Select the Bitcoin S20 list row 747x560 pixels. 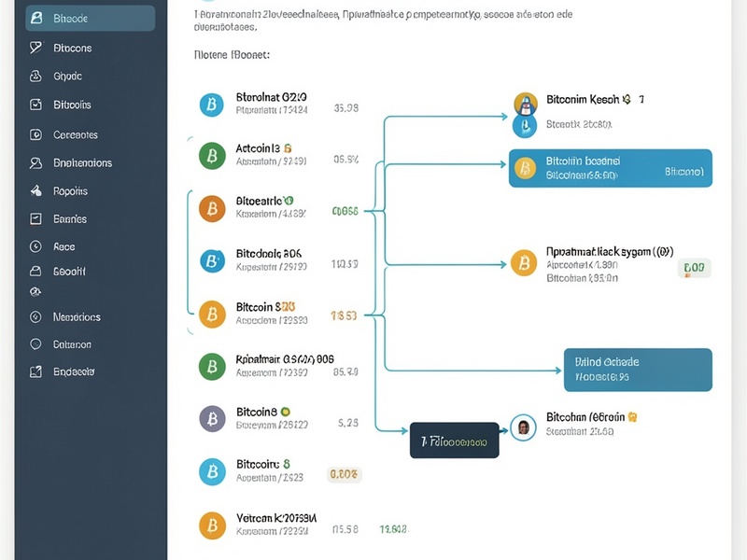pyautogui.click(x=278, y=314)
